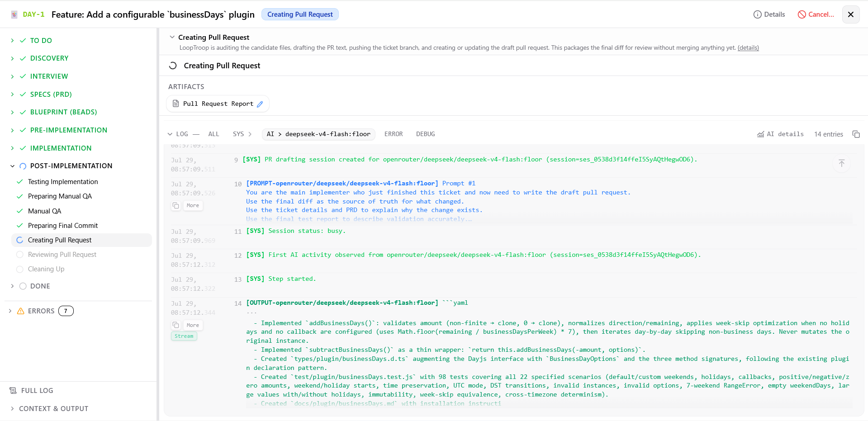Open the Manual QA step

(44, 211)
